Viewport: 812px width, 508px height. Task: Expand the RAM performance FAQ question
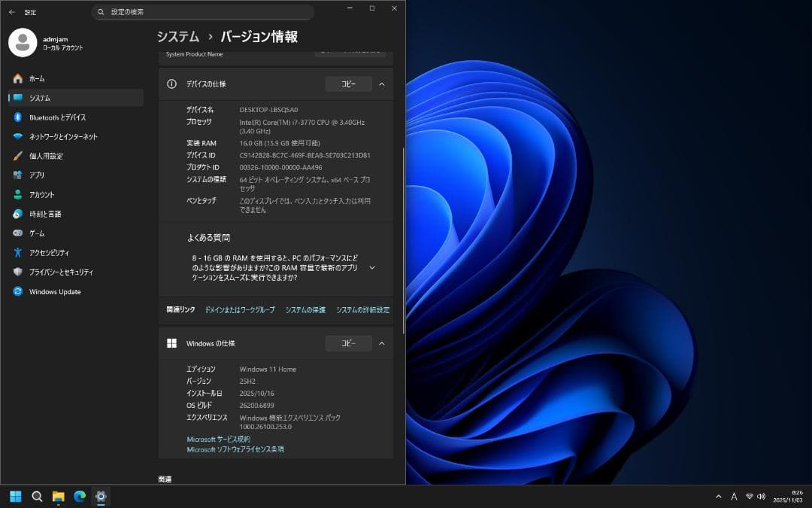tap(371, 267)
